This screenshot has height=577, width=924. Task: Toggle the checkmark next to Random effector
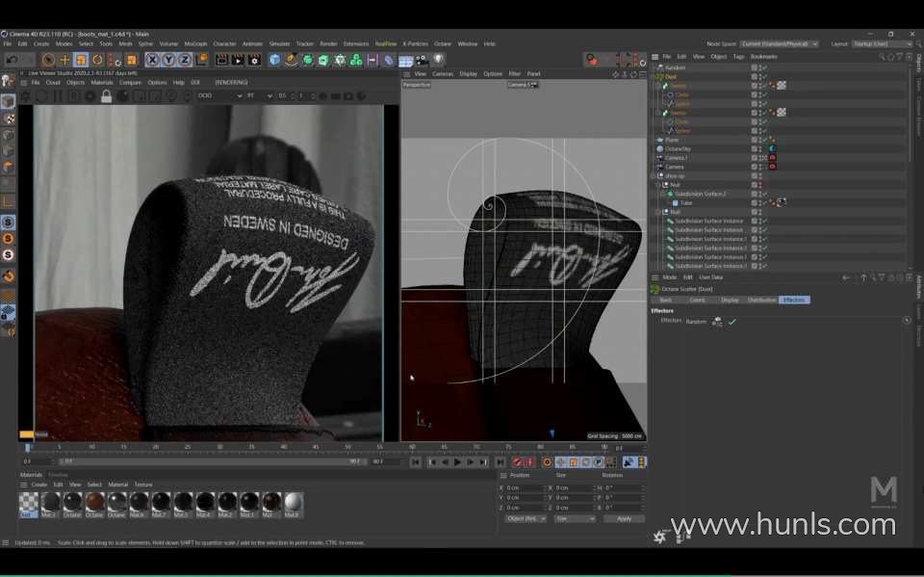tap(732, 322)
